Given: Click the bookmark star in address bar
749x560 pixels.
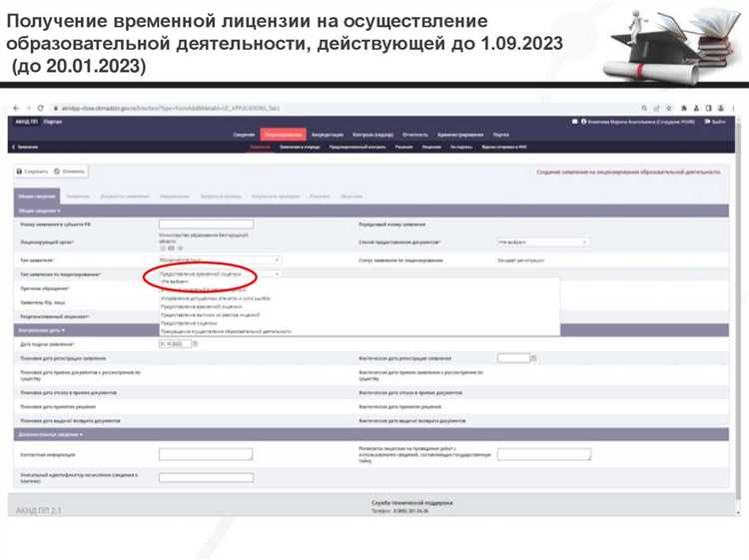Looking at the screenshot, I should [670, 108].
